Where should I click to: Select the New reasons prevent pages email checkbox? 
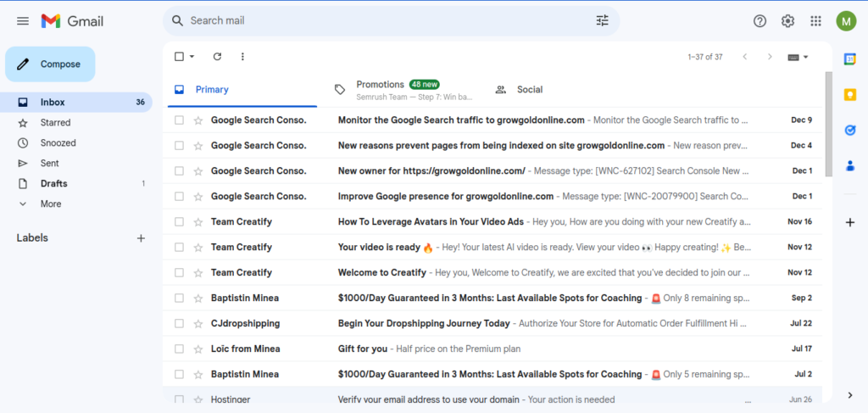pos(179,146)
